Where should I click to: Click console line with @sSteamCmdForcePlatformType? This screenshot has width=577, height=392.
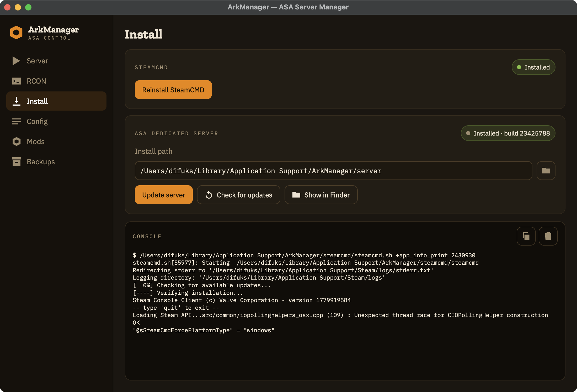[x=204, y=330]
